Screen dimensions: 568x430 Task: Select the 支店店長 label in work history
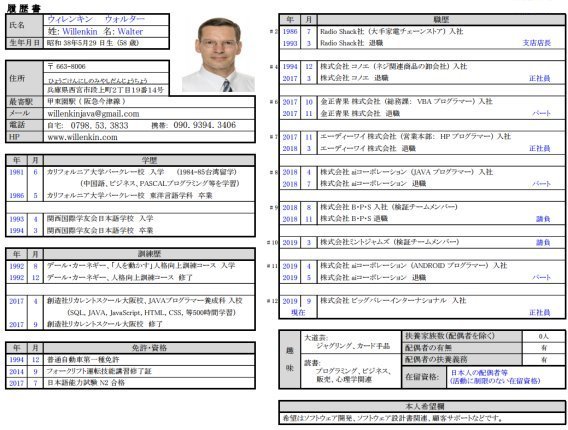click(x=536, y=43)
